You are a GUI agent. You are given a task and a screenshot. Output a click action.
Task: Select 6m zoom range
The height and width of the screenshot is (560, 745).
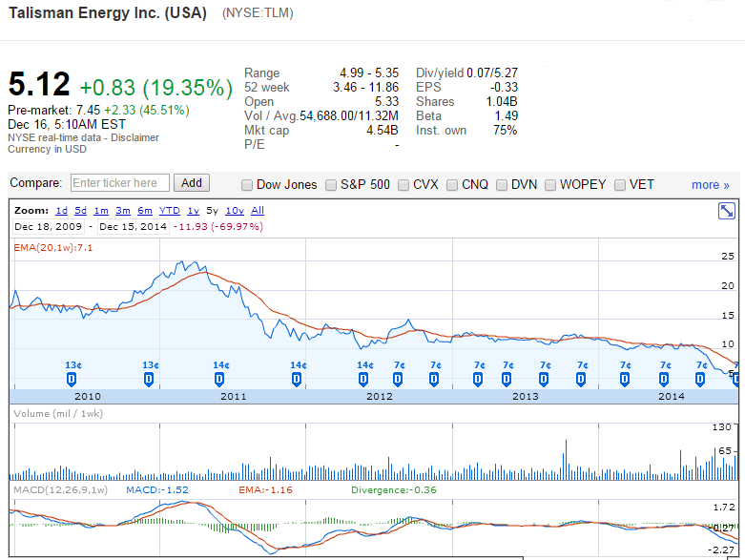[145, 211]
